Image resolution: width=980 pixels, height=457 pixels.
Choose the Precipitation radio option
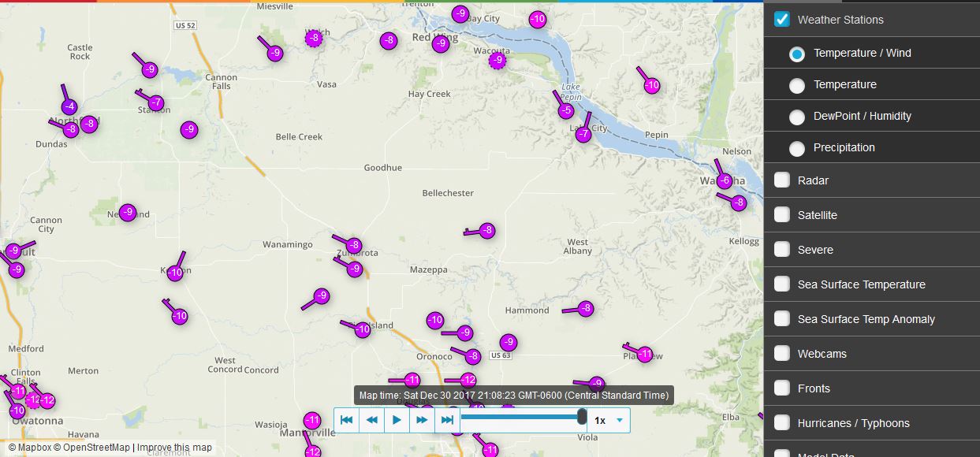coord(797,148)
